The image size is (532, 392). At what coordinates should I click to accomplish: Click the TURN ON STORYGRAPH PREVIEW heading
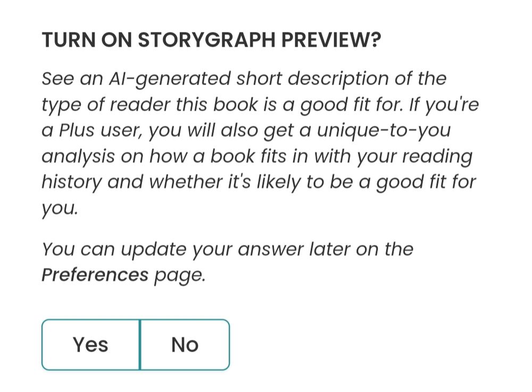tap(211, 38)
